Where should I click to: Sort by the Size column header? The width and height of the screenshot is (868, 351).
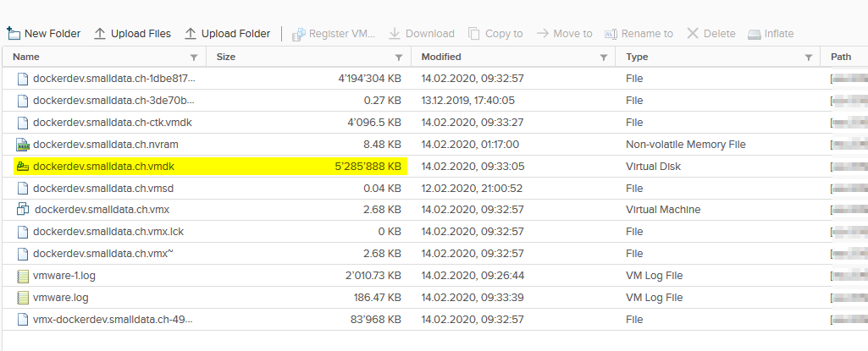point(226,57)
